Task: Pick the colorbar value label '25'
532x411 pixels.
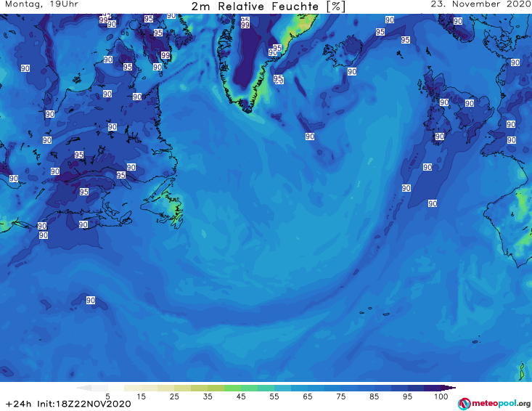Action: [x=174, y=396]
